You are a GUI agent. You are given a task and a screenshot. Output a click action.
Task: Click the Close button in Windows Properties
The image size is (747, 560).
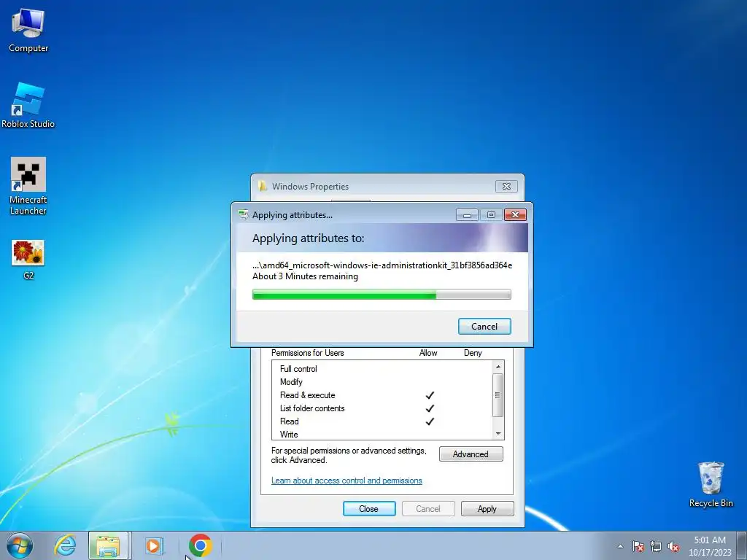pos(369,508)
